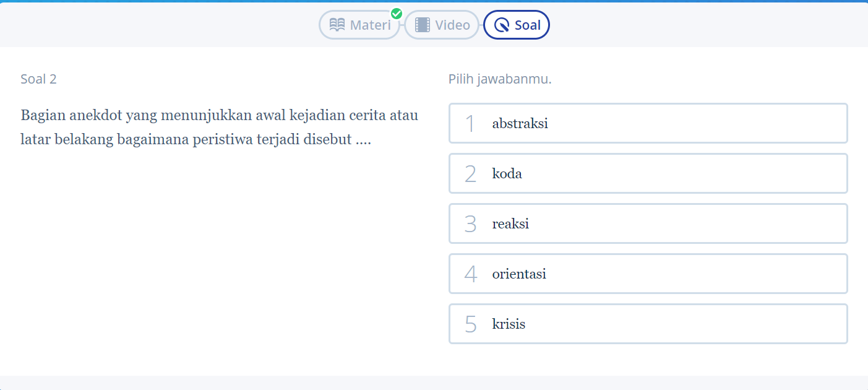Click number 3 beside reaksi

[x=470, y=224]
